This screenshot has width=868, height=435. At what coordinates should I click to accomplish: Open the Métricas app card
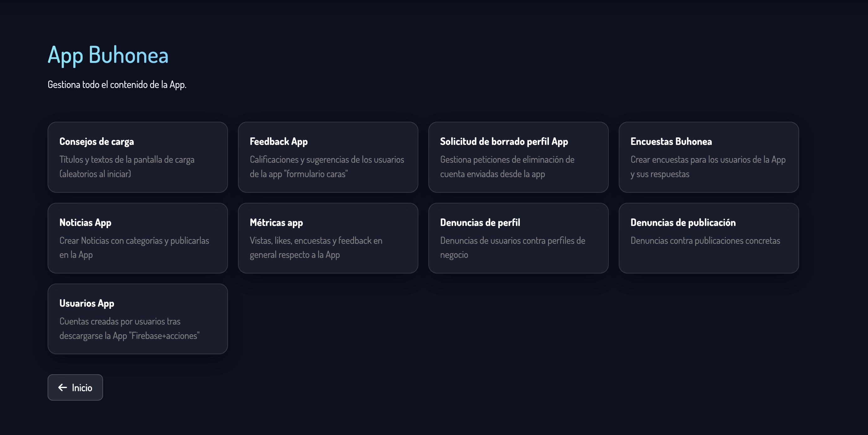[328, 238]
